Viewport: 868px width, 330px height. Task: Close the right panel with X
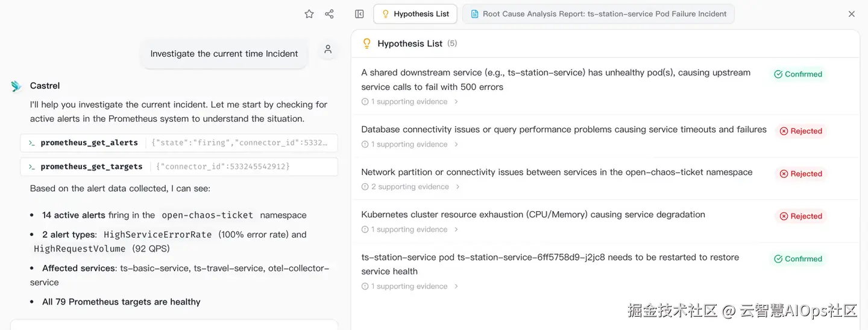tap(852, 14)
